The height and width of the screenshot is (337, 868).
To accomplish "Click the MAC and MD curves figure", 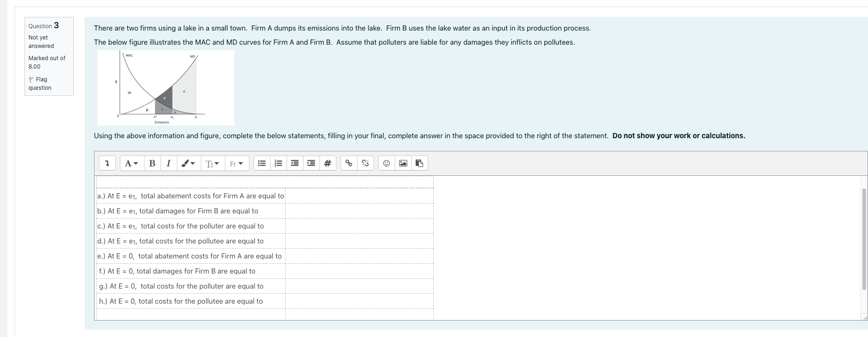I will click(x=166, y=88).
